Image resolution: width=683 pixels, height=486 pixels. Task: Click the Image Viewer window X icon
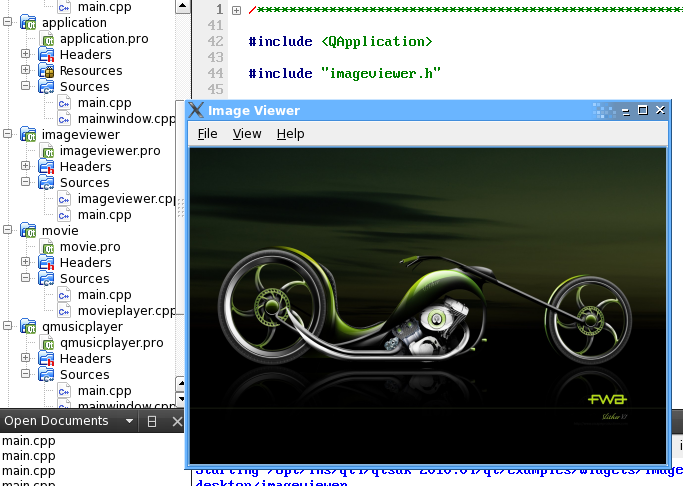pyautogui.click(x=196, y=110)
